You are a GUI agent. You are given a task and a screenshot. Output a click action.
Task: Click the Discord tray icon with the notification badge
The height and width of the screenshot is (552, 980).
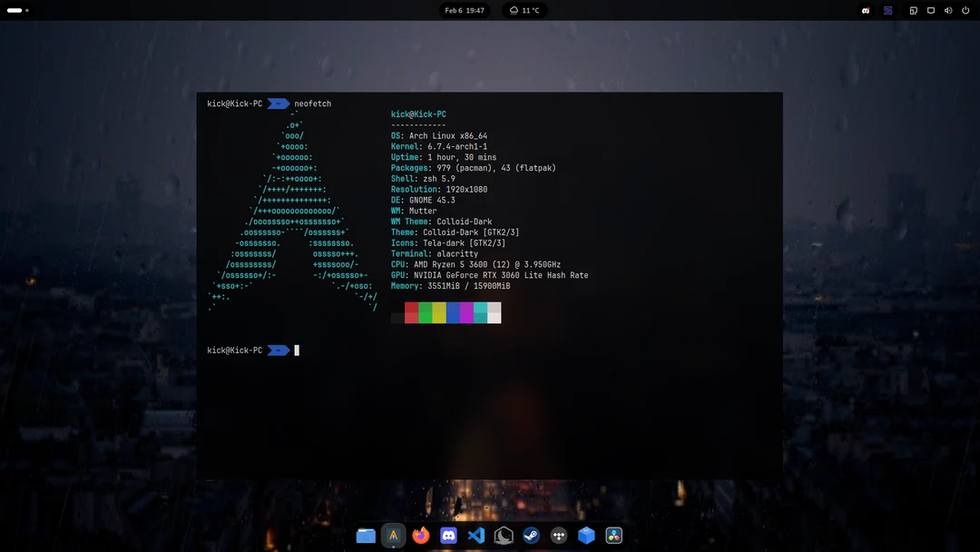(x=866, y=10)
